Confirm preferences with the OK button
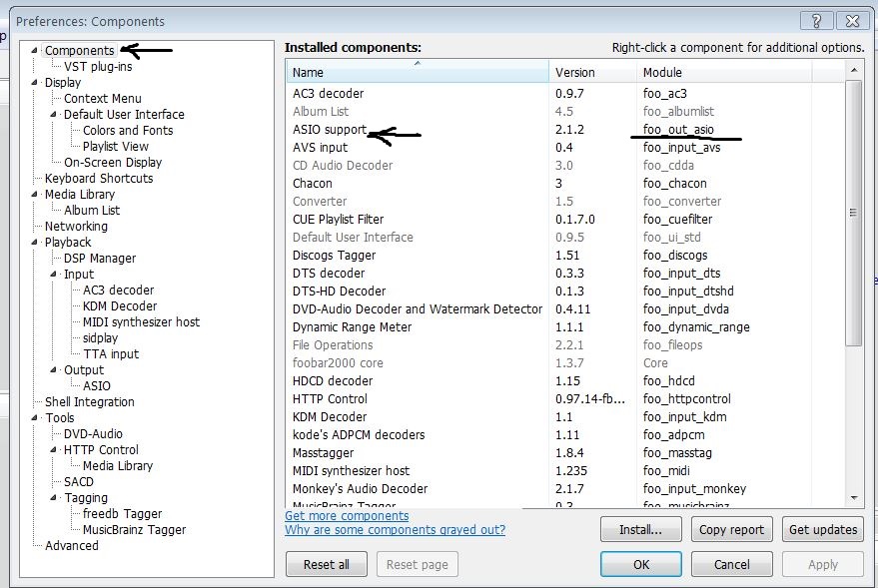878x588 pixels. [641, 564]
